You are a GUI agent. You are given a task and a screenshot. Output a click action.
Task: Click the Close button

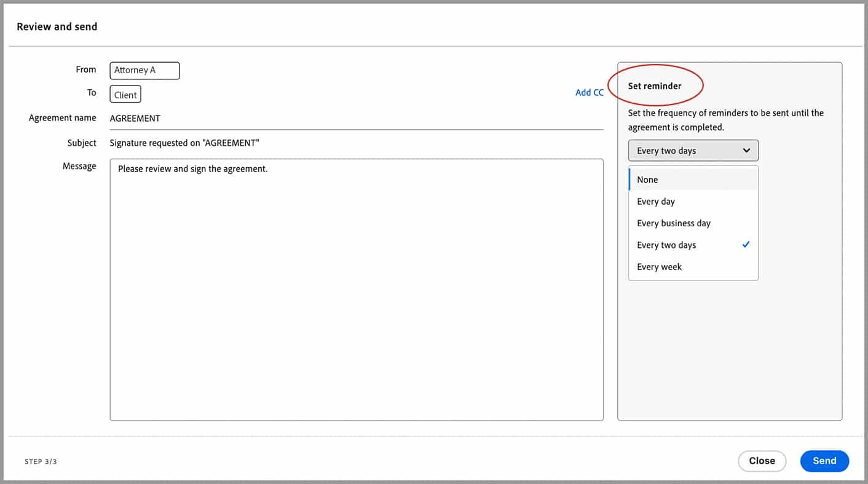[x=762, y=461]
